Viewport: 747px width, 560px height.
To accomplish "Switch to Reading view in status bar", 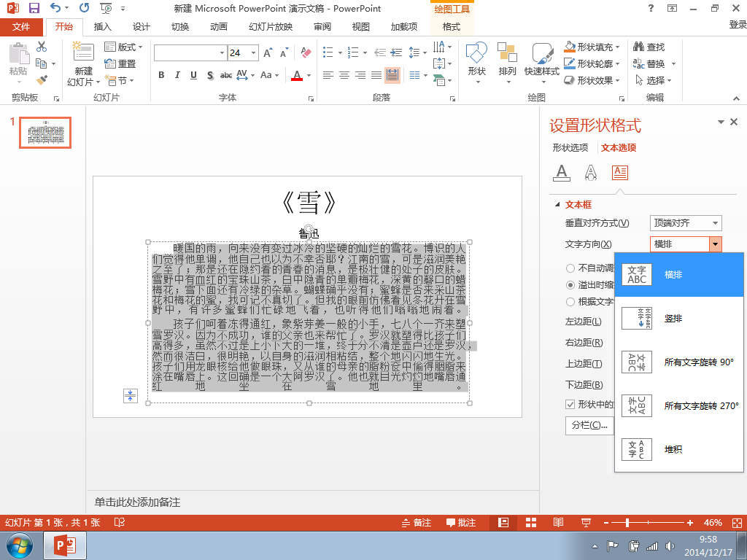I will [x=558, y=522].
